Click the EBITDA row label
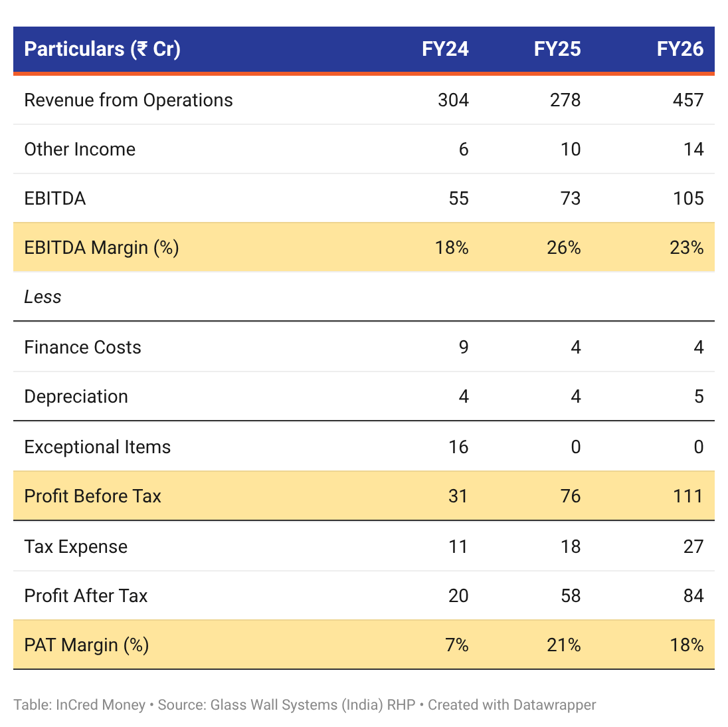The image size is (728, 727). point(54,199)
